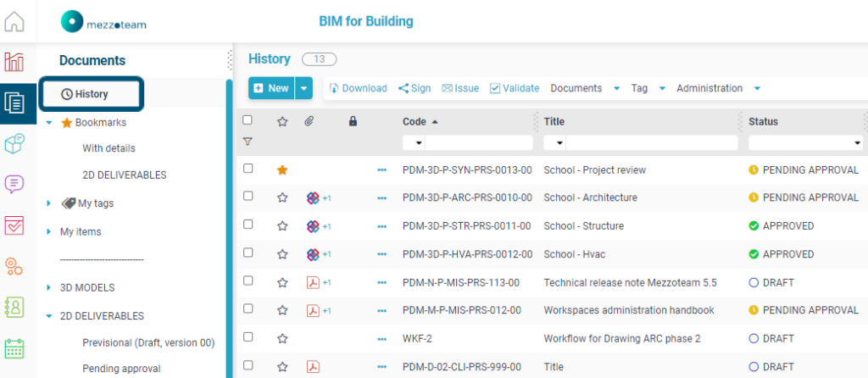The width and height of the screenshot is (868, 378).
Task: Check the box for PDM-D-02-CLI-PRS-999-00 row
Action: click(x=248, y=365)
